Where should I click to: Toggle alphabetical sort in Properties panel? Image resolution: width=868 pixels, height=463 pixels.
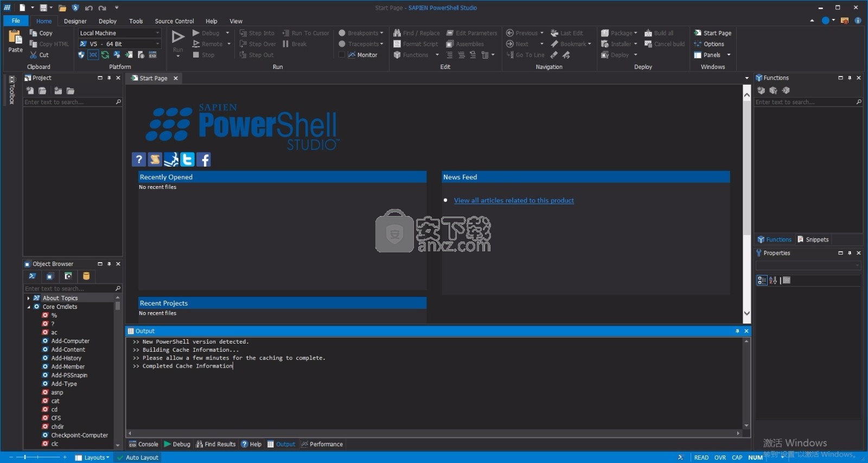tap(773, 280)
